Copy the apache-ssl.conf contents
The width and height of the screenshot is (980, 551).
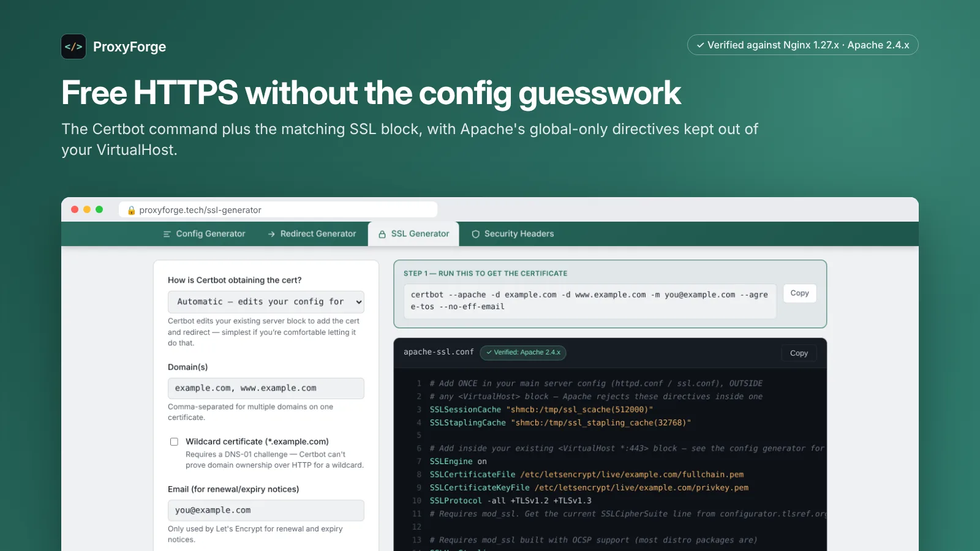(799, 353)
